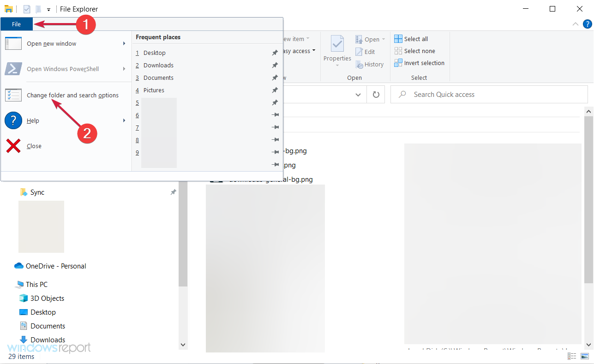
Task: Click the red X Close icon
Action: tap(13, 146)
